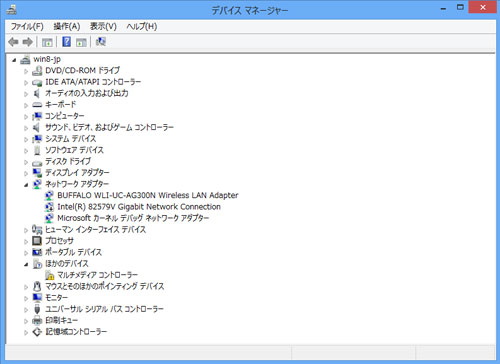Collapse the win8-jp root node
Image resolution: width=500 pixels, height=364 pixels.
14,60
